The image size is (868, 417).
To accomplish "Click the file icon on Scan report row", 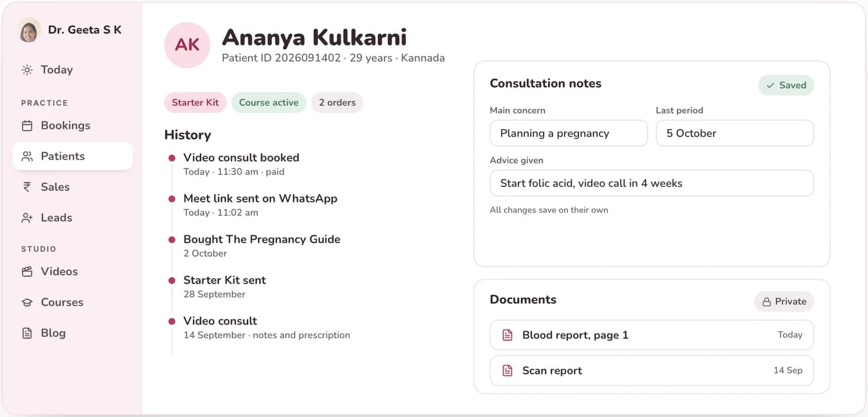I will 507,370.
